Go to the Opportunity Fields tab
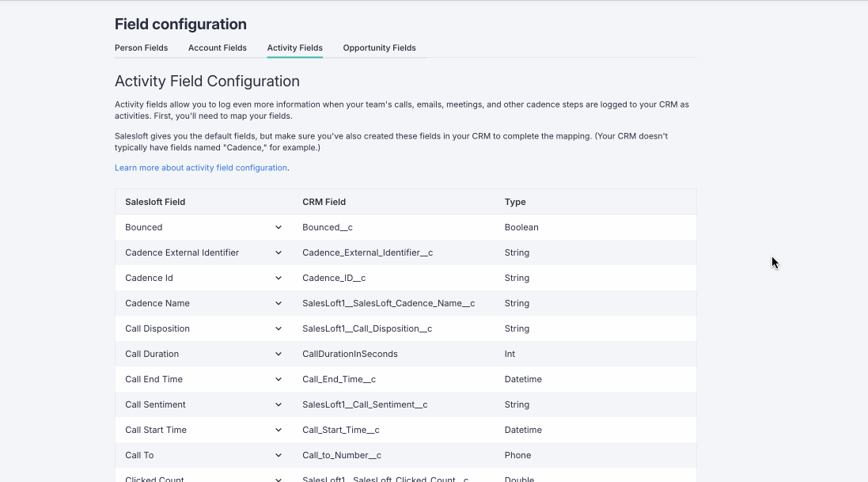 pos(379,47)
